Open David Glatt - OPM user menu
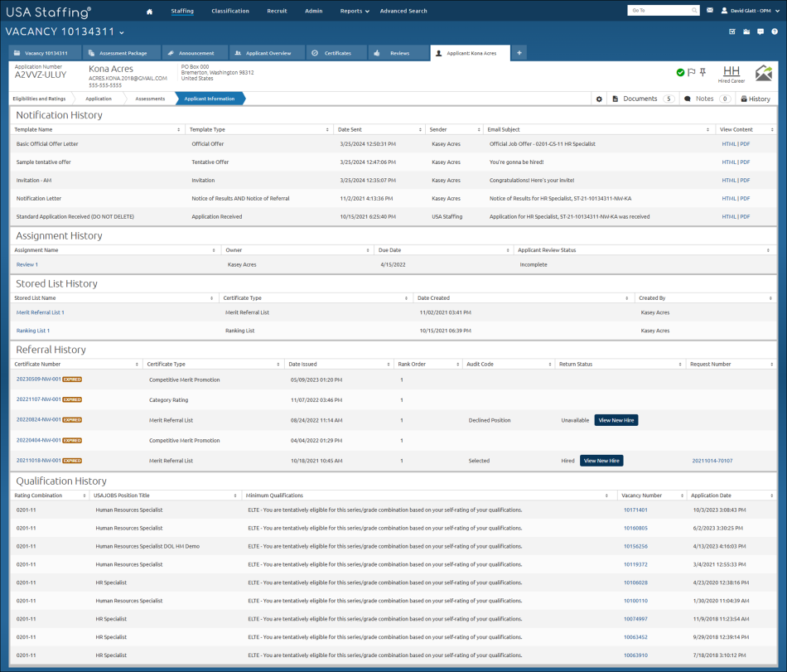787x672 pixels. pos(750,11)
